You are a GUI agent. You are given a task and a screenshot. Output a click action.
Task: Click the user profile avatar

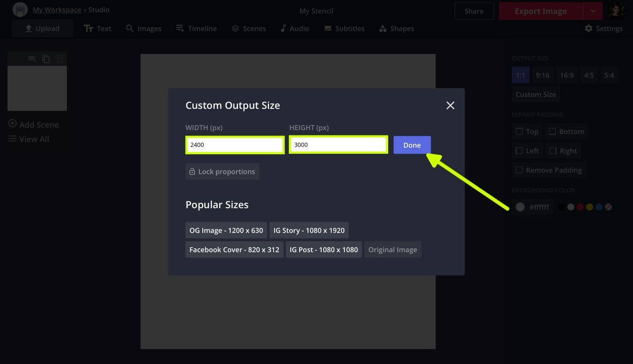[x=616, y=10]
